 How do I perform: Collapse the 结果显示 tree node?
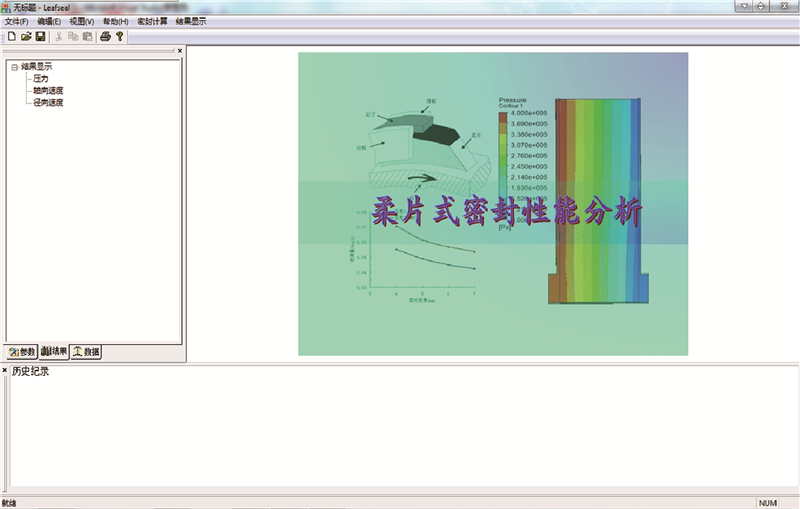click(x=14, y=67)
